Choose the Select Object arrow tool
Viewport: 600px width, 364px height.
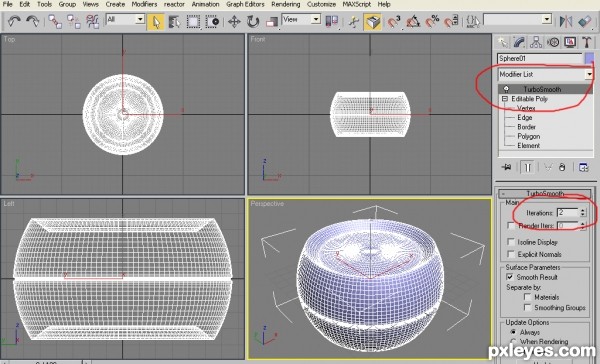pos(156,22)
